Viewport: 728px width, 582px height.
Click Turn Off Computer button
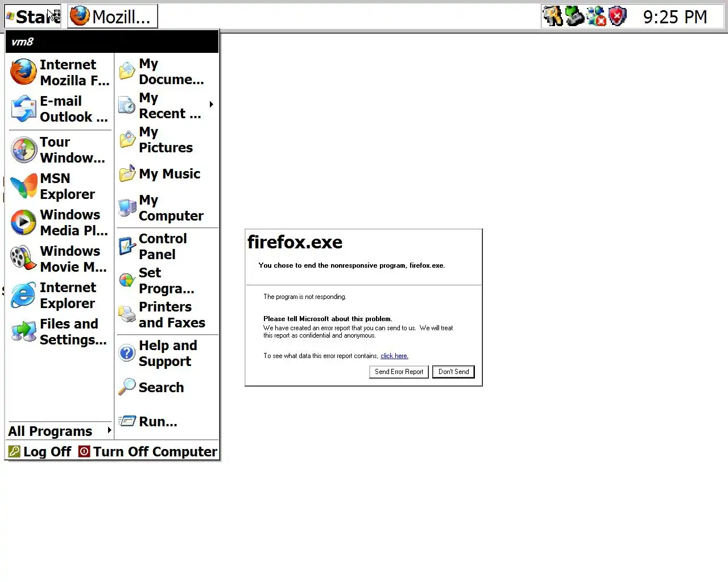click(x=148, y=451)
